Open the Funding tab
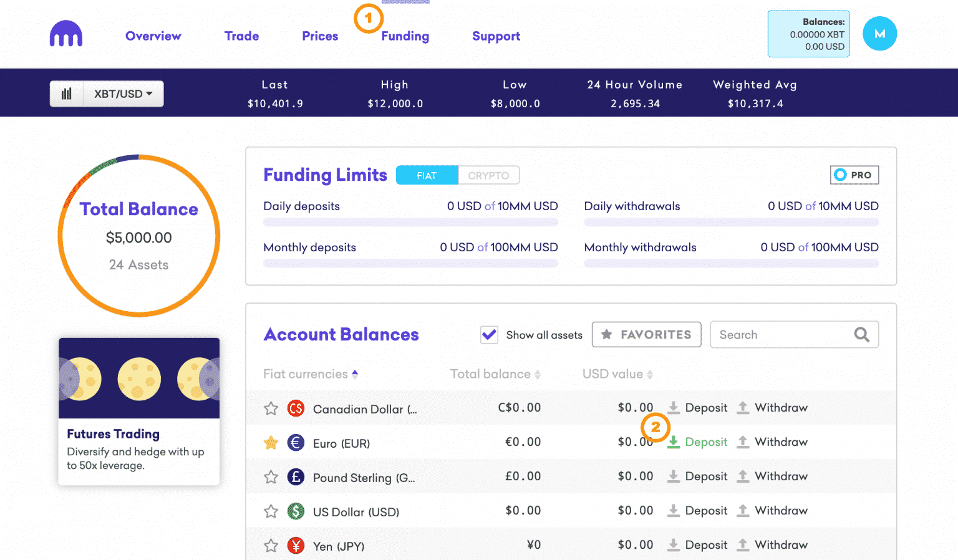 (x=405, y=36)
